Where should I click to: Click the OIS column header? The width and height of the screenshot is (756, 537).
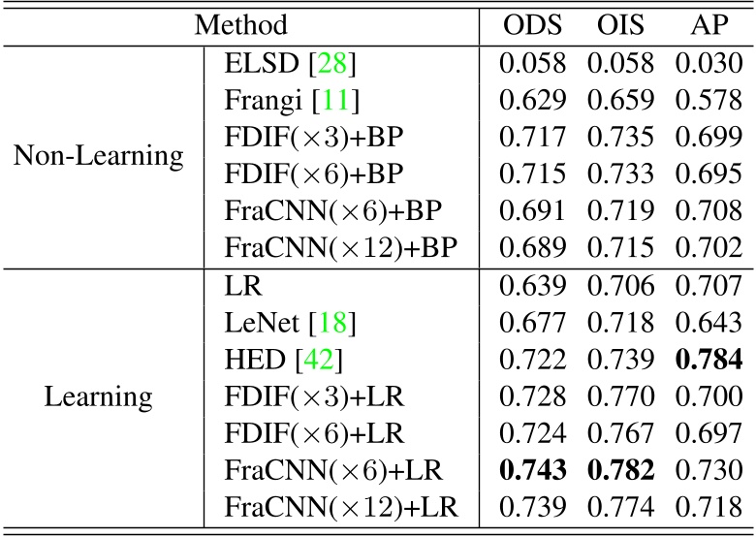tap(620, 24)
